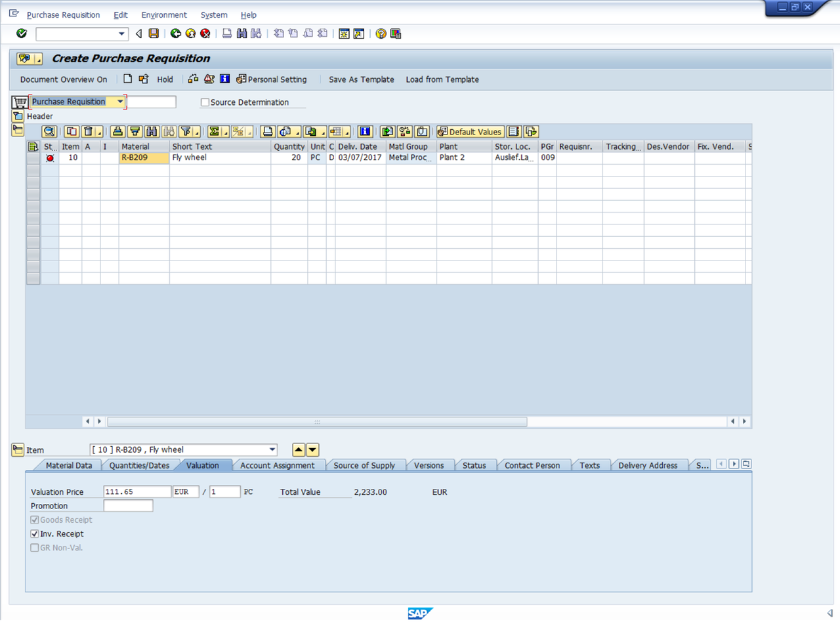The image size is (840, 622).
Task: Click the Other Purchase Requisition icon beside Hold
Action: (x=144, y=79)
